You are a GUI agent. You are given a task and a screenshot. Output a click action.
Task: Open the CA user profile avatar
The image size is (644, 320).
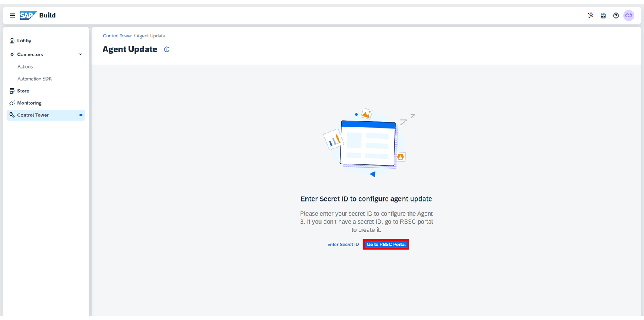[x=629, y=15]
